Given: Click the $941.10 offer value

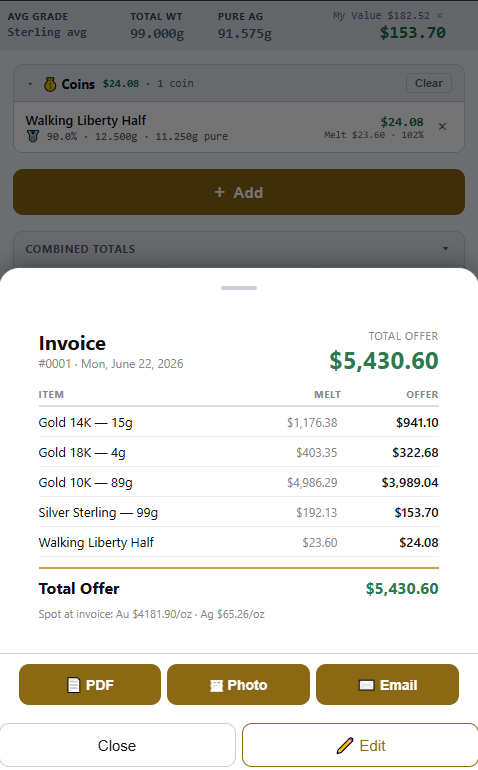Looking at the screenshot, I should pyautogui.click(x=417, y=422).
